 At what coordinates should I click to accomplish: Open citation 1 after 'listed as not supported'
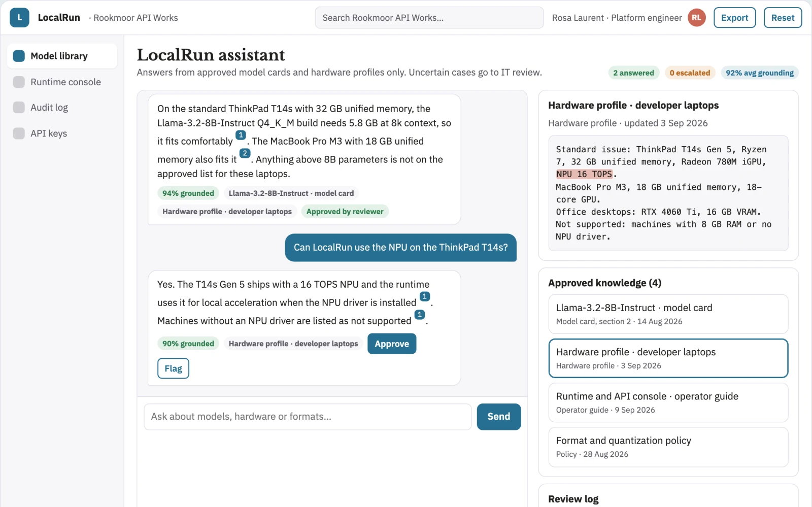click(419, 315)
